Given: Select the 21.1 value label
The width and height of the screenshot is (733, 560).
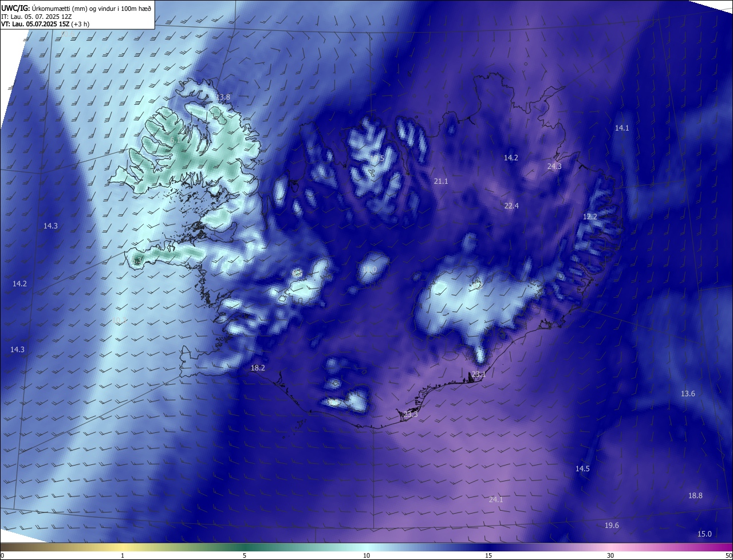Looking at the screenshot, I should 441,181.
